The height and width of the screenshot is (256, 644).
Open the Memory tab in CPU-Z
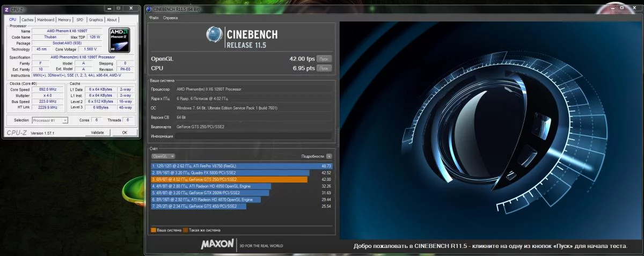[64, 20]
